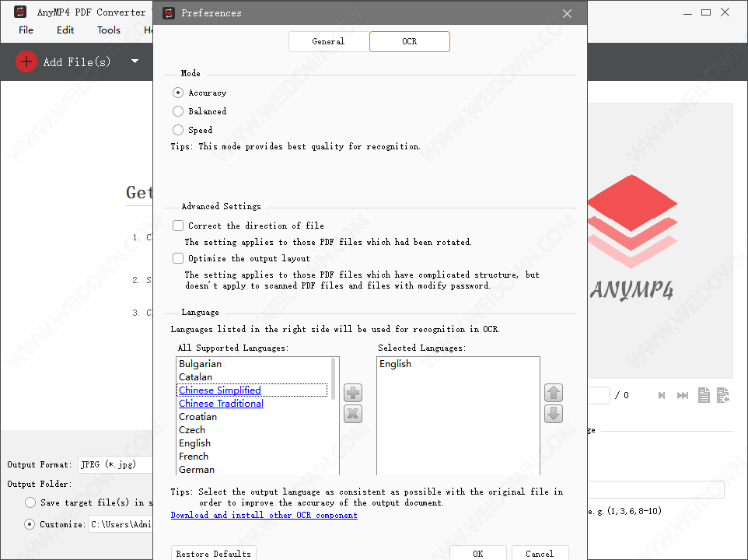The height and width of the screenshot is (560, 748).
Task: Select English in Selected Languages list
Action: (x=458, y=363)
